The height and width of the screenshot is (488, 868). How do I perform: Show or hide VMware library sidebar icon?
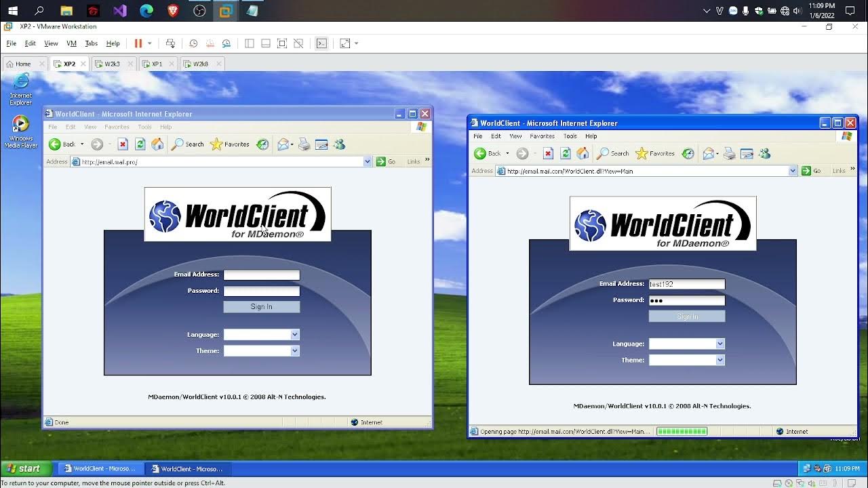click(250, 43)
